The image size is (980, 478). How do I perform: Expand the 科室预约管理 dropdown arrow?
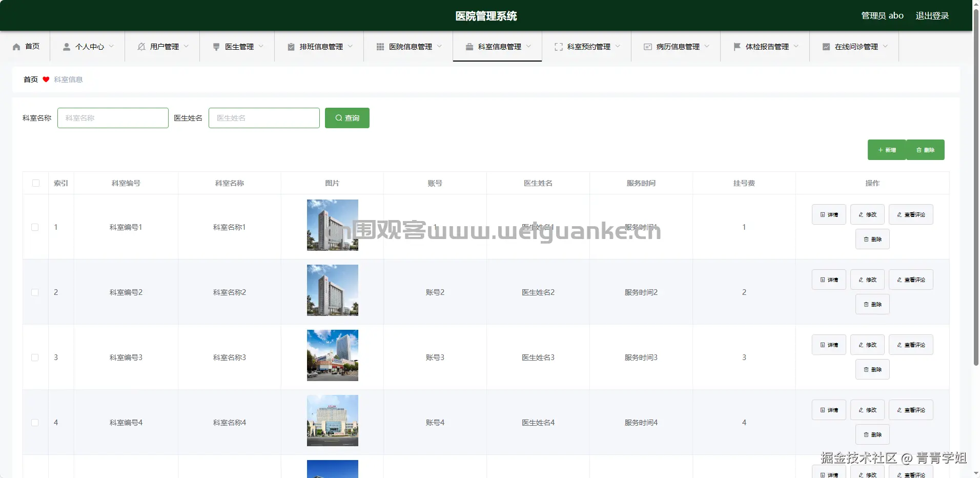pyautogui.click(x=618, y=46)
